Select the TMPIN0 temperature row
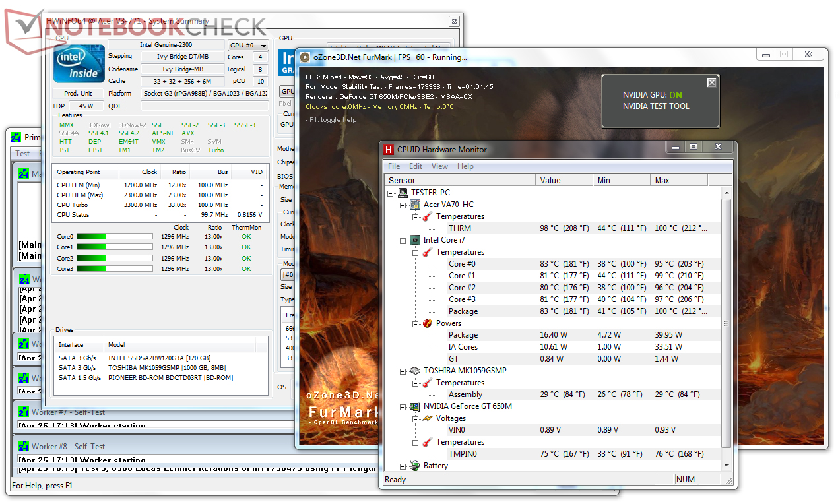 tap(553, 454)
